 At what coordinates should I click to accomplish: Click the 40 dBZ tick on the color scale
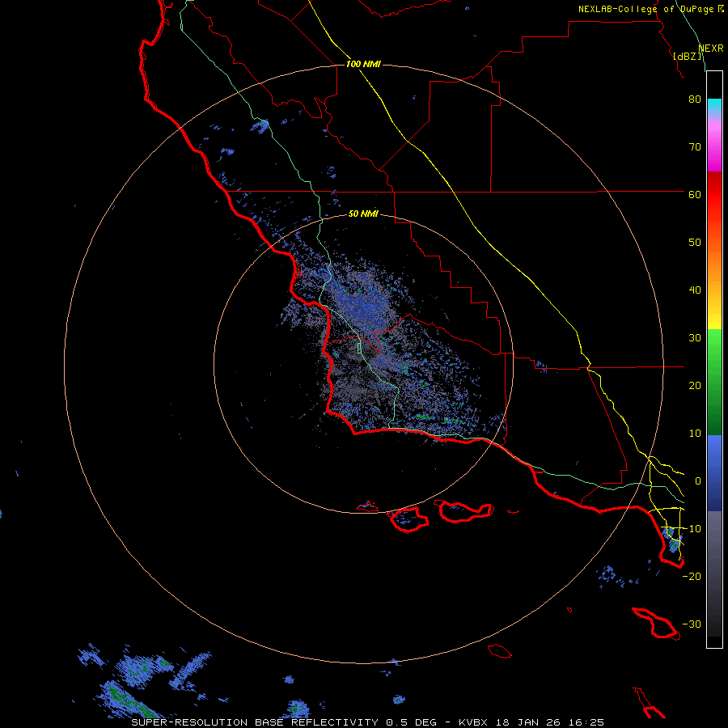click(x=695, y=290)
